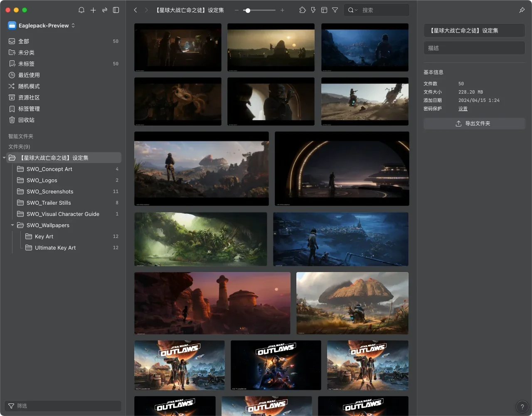Select 未标签 in sidebar

(63, 64)
